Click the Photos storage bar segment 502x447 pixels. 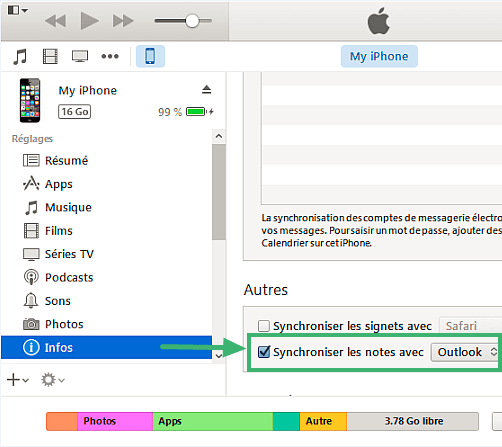115,421
